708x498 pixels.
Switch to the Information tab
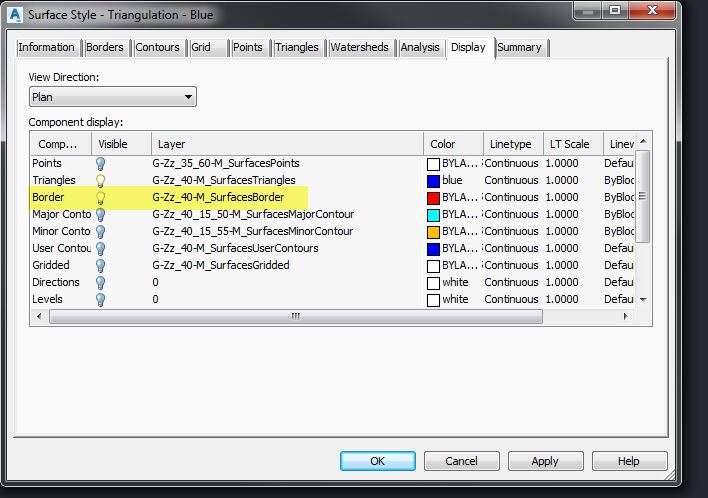pyautogui.click(x=47, y=47)
